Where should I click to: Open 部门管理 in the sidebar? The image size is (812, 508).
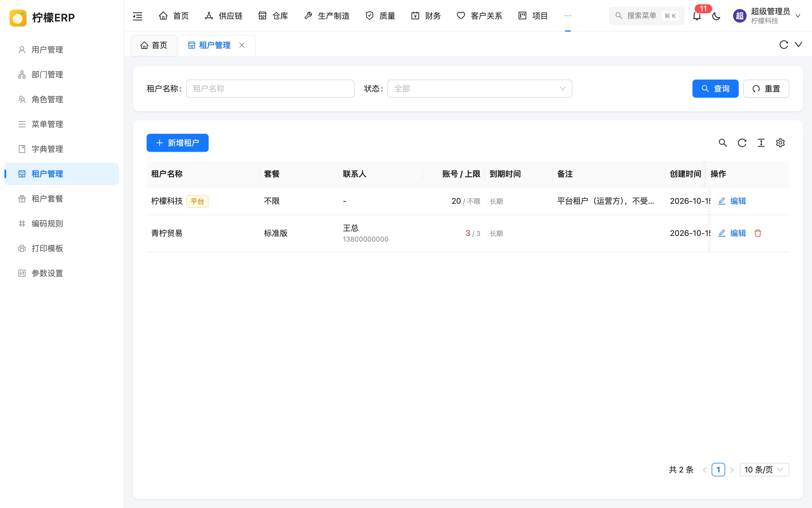(x=62, y=75)
